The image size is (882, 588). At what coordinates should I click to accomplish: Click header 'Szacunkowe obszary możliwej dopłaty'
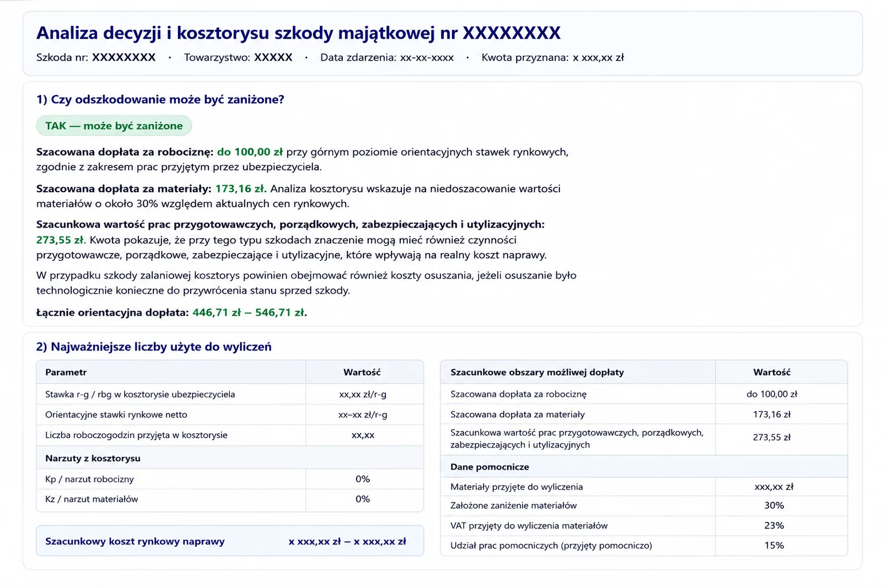578,372
